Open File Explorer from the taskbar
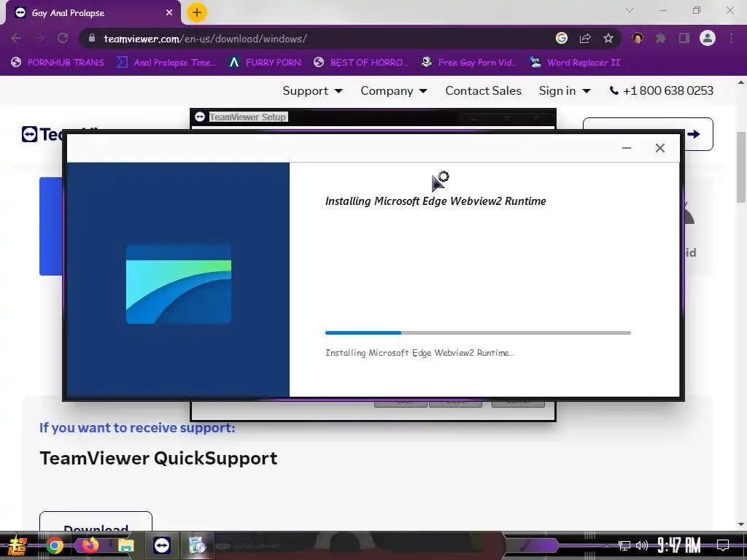Viewport: 747px width, 560px height. (x=125, y=545)
